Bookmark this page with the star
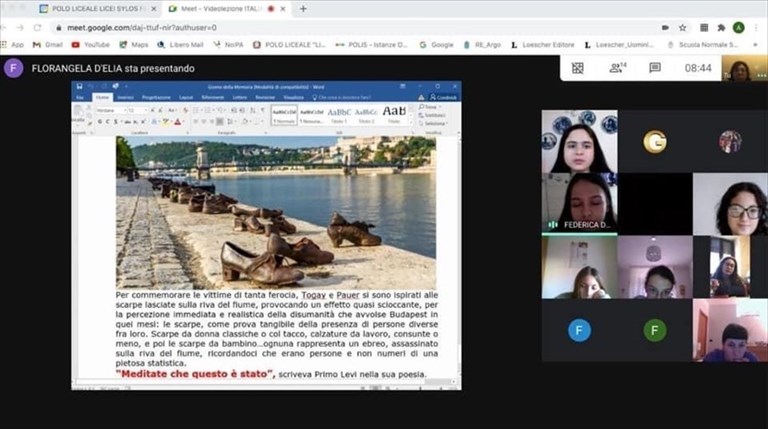768x429 pixels. pos(682,27)
